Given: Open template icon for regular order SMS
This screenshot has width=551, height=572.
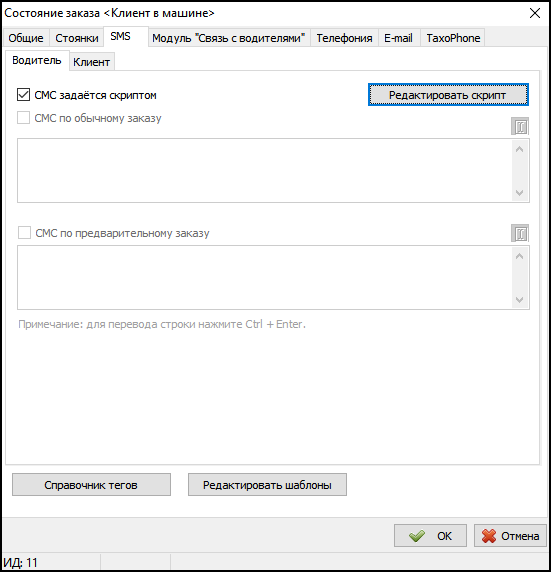Looking at the screenshot, I should [x=520, y=126].
